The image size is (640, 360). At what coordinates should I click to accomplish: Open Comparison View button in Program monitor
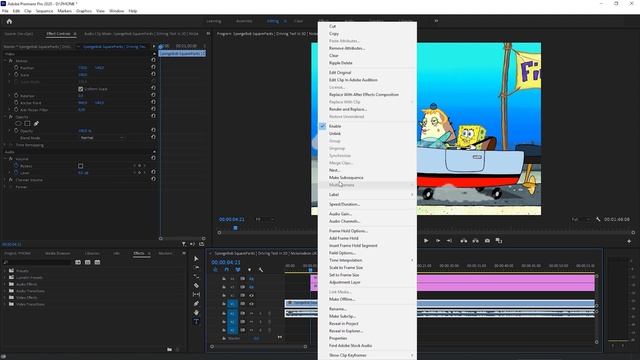point(499,241)
